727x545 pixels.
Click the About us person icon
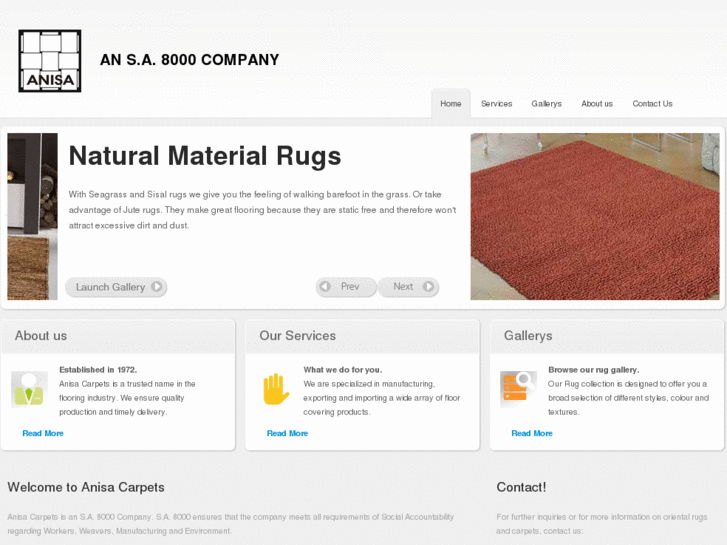29,389
